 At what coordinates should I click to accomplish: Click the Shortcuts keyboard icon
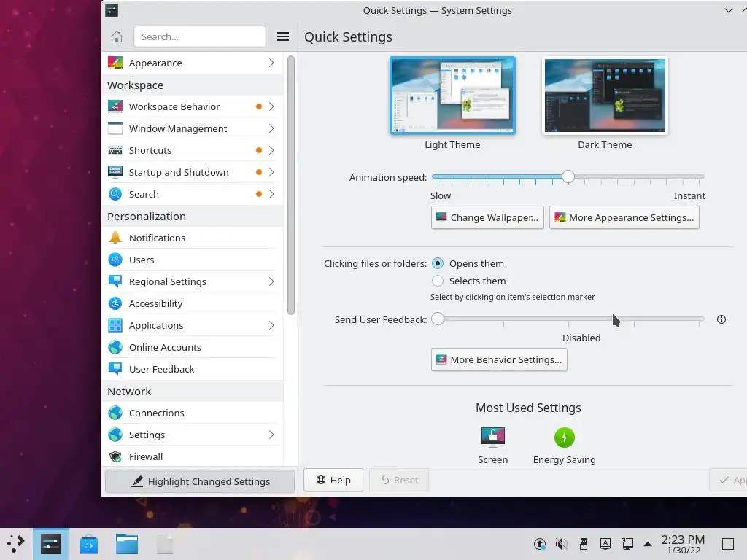(x=115, y=150)
